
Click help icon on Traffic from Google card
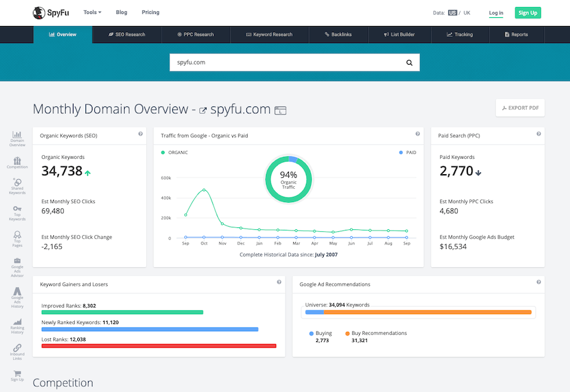418,134
